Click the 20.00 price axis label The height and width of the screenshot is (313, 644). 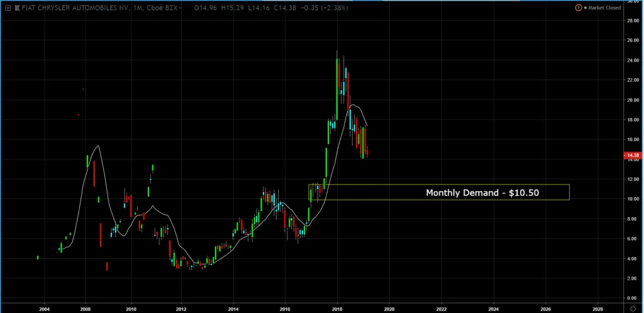coord(633,100)
